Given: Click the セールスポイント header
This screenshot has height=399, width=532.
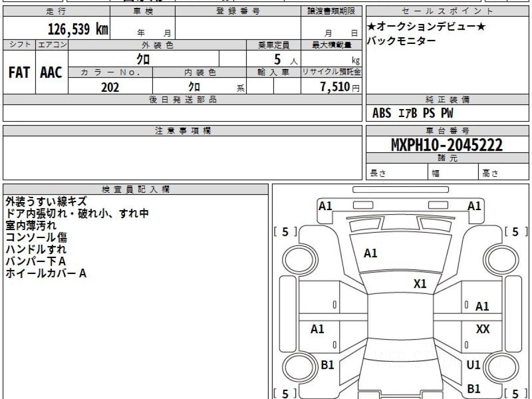Looking at the screenshot, I should (447, 12).
